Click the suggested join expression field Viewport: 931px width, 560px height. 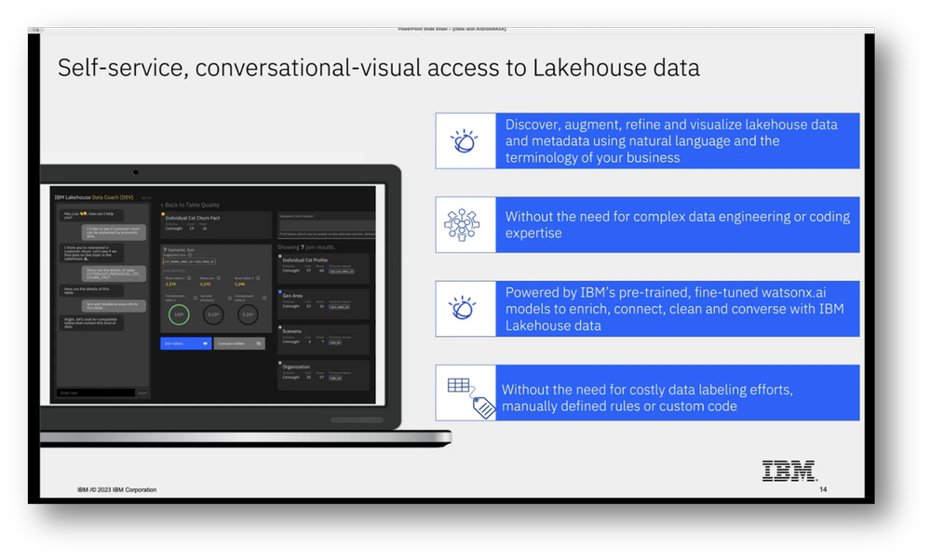[189, 261]
